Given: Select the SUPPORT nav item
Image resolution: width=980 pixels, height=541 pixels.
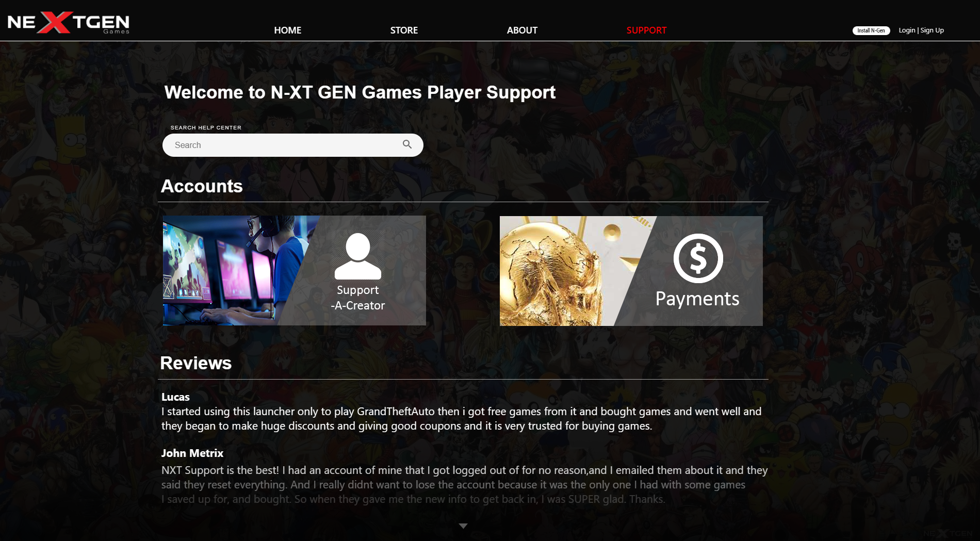Looking at the screenshot, I should (646, 30).
